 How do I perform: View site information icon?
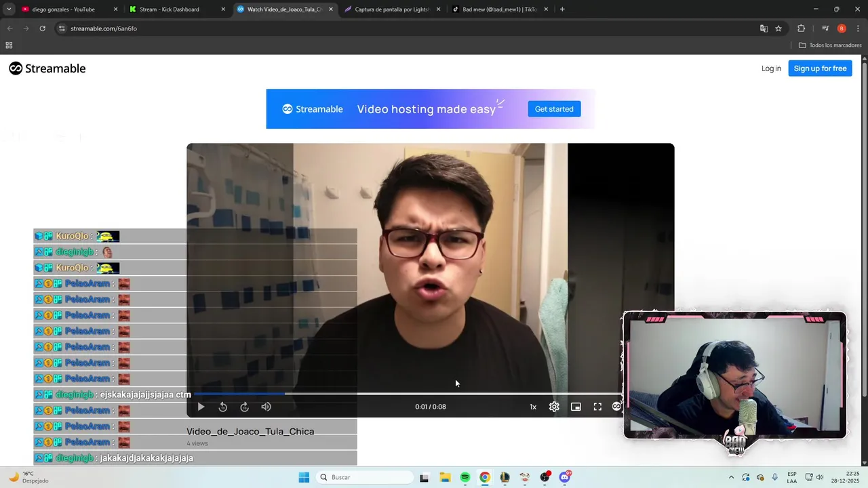(62, 28)
